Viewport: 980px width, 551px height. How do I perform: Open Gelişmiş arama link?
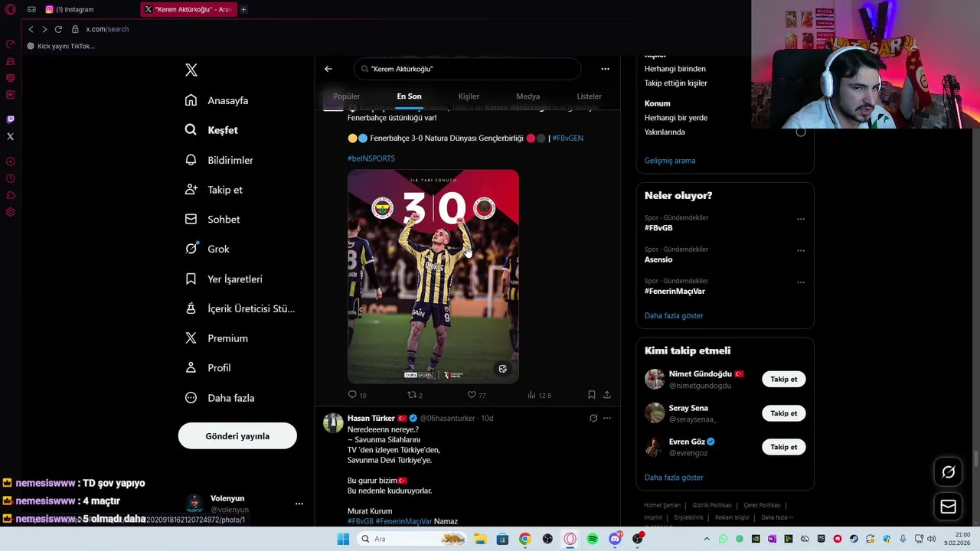(x=670, y=161)
